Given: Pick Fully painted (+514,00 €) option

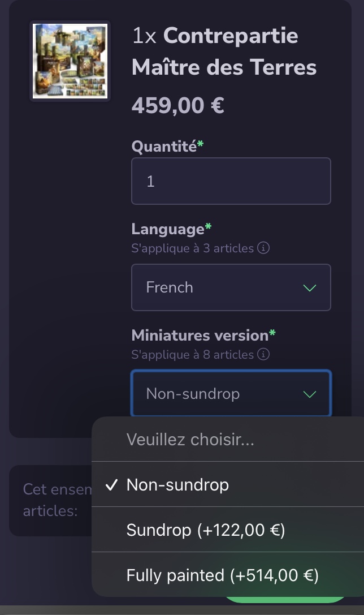Looking at the screenshot, I should [223, 575].
